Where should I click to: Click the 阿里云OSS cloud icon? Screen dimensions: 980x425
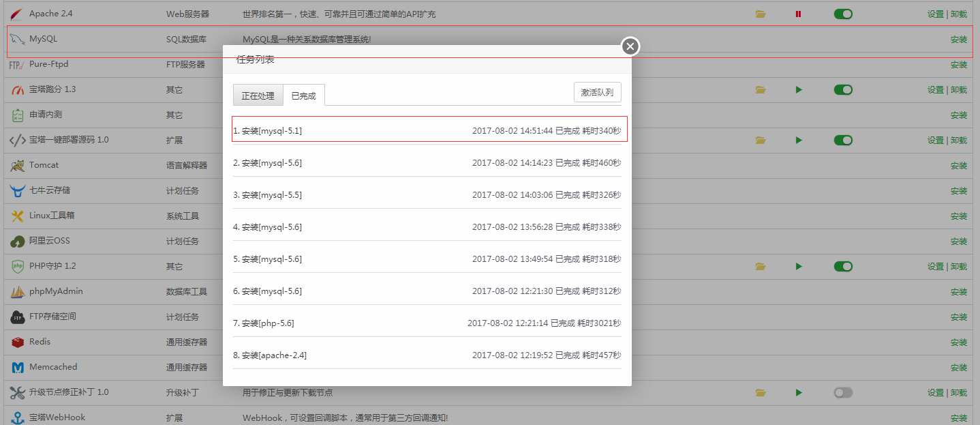pos(17,241)
